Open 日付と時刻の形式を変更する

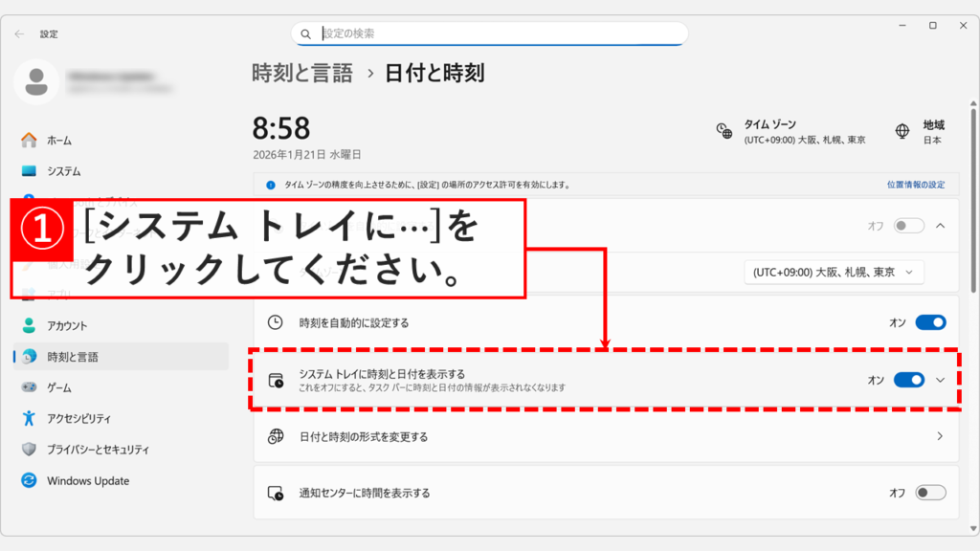point(603,435)
